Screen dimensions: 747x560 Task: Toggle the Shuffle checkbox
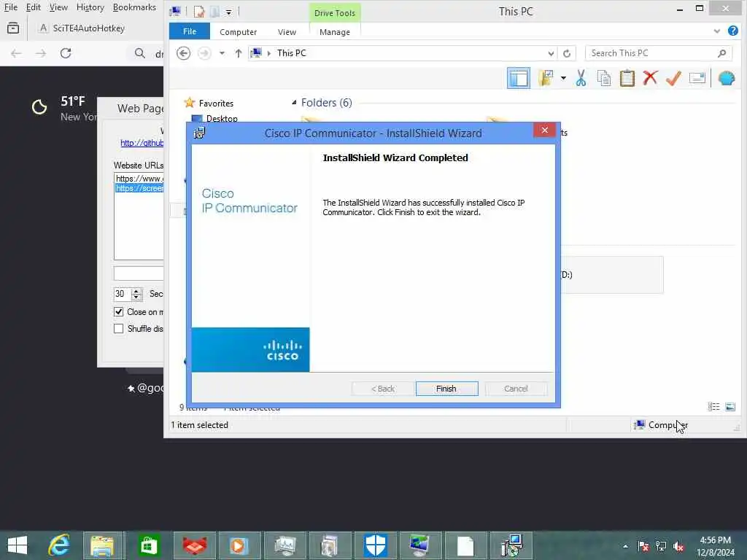[x=119, y=329]
